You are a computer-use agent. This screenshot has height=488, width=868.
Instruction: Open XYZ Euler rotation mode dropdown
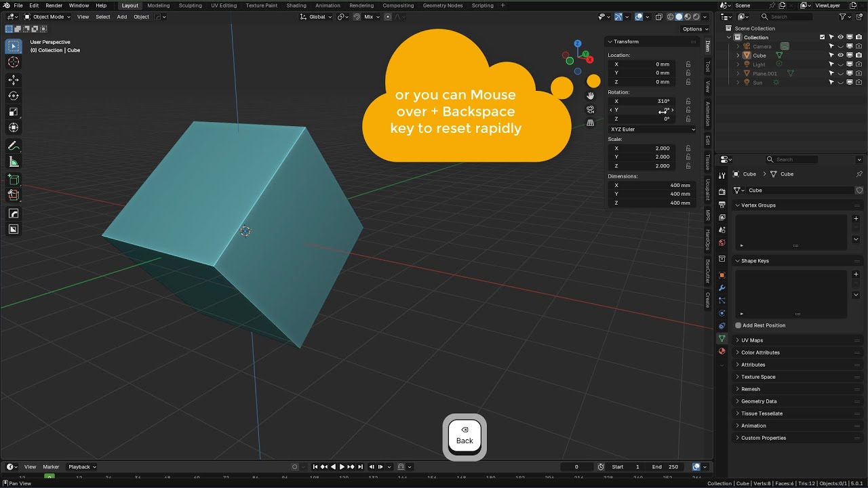coord(652,129)
